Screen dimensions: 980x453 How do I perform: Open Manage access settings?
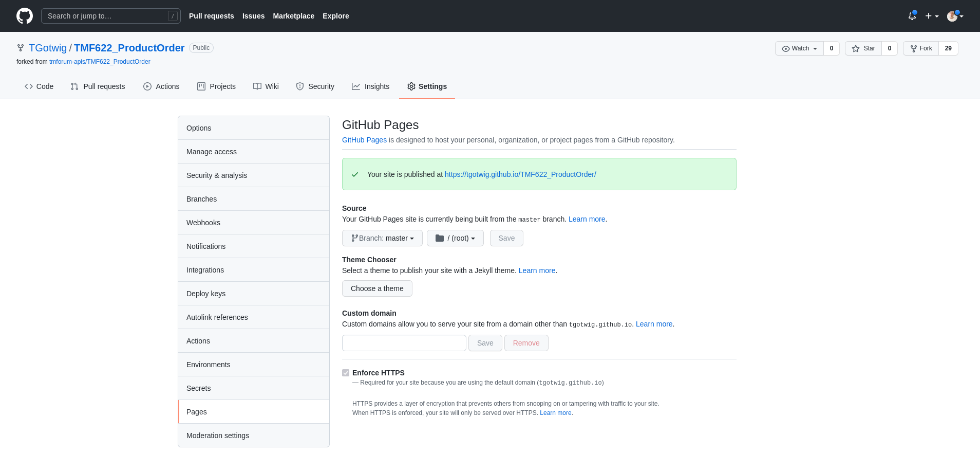click(x=254, y=152)
